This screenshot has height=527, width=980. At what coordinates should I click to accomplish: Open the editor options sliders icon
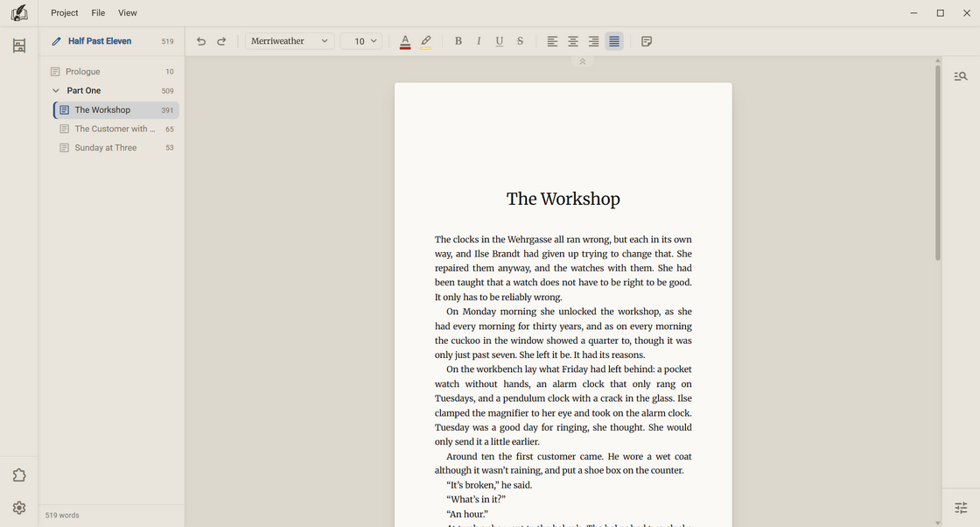961,508
